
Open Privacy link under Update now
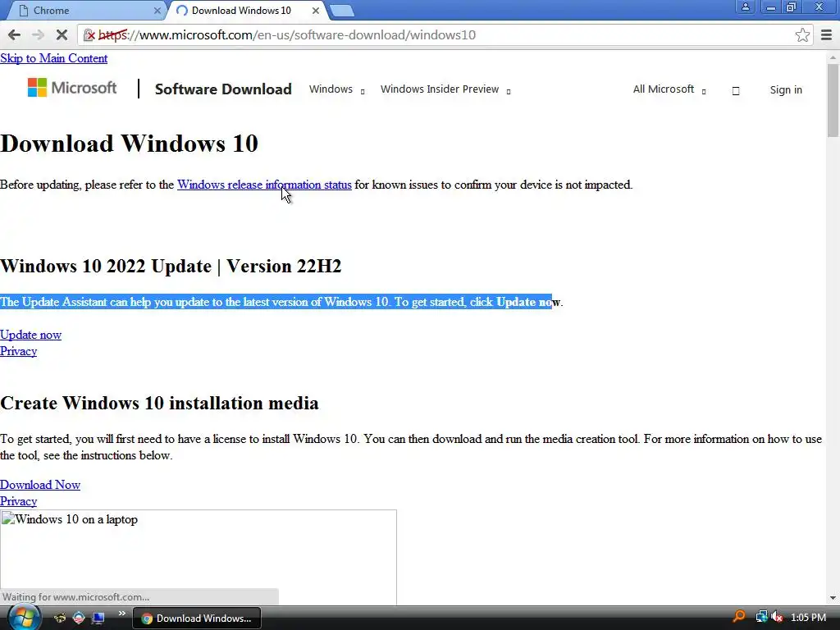click(x=18, y=351)
